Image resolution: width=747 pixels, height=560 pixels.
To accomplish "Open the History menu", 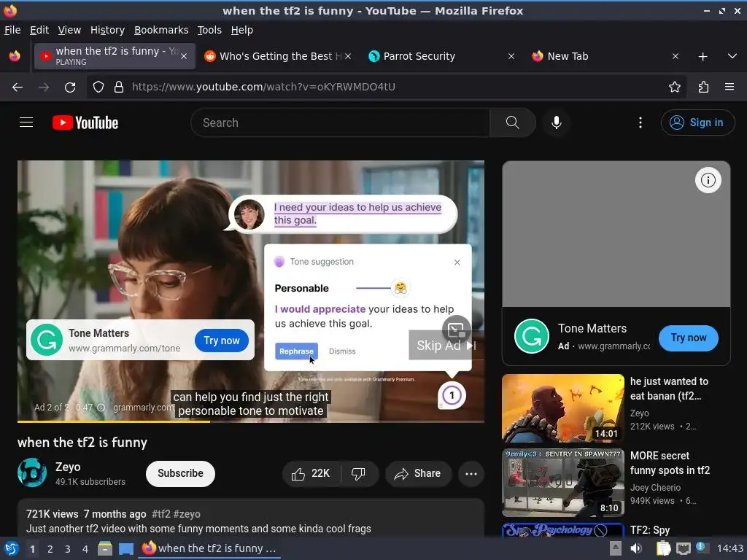I will [x=107, y=30].
